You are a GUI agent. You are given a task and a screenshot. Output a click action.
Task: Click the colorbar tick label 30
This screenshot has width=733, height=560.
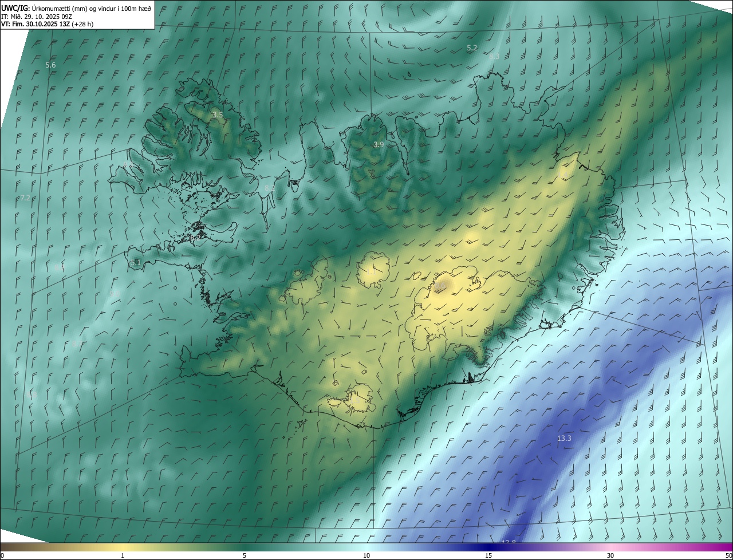tap(610, 556)
